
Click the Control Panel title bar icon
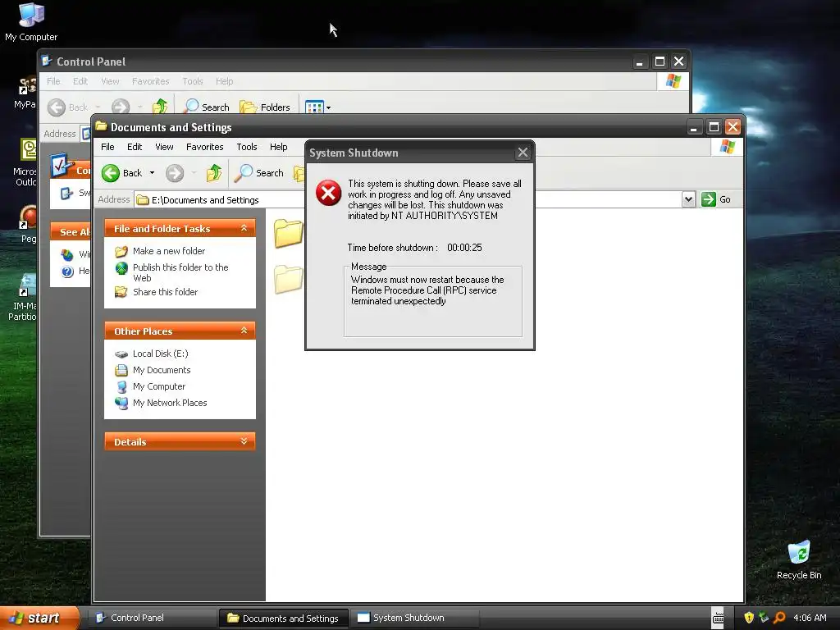47,61
